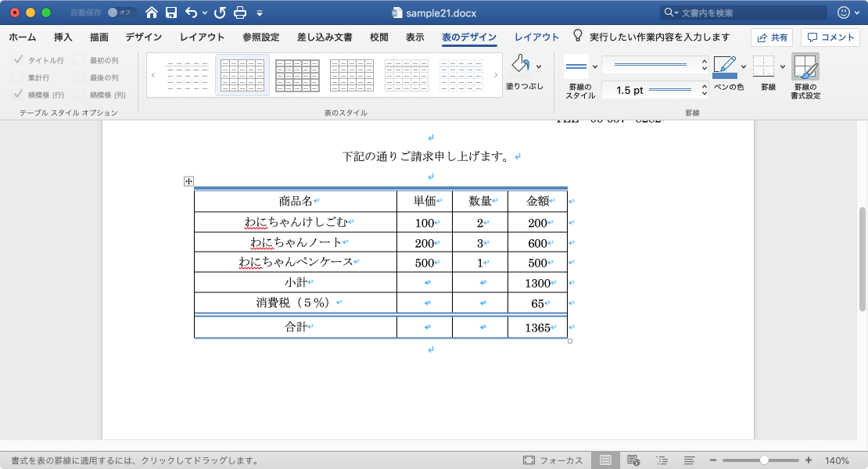Image resolution: width=868 pixels, height=469 pixels.
Task: Print the document via printer icon
Action: click(x=240, y=13)
